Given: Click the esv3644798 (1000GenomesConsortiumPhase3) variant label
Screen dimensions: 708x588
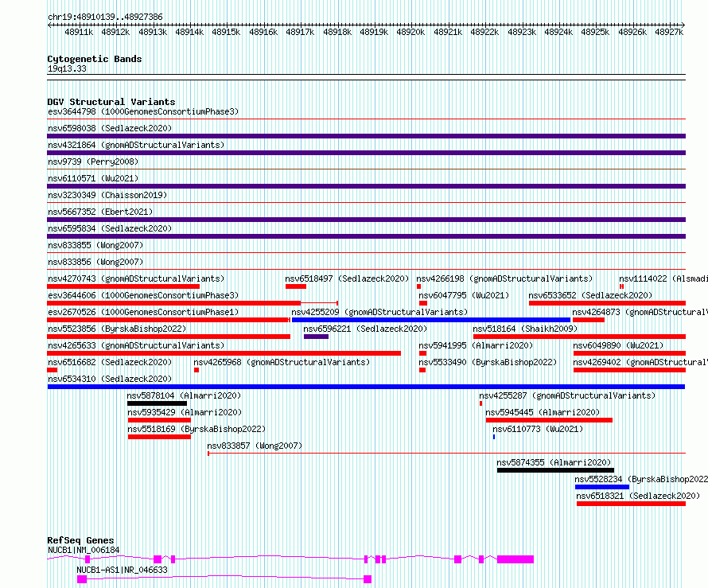Looking at the screenshot, I should pos(143,111).
